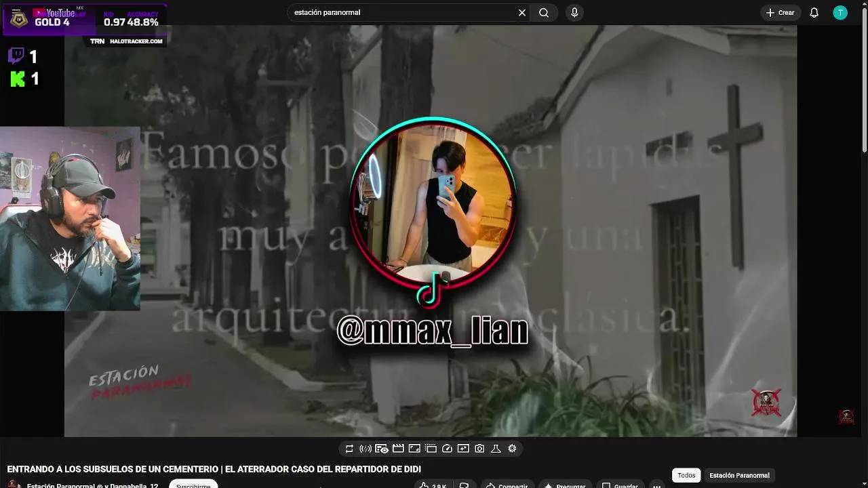The width and height of the screenshot is (868, 488).
Task: Take screenshot with camera icon
Action: pos(479,449)
